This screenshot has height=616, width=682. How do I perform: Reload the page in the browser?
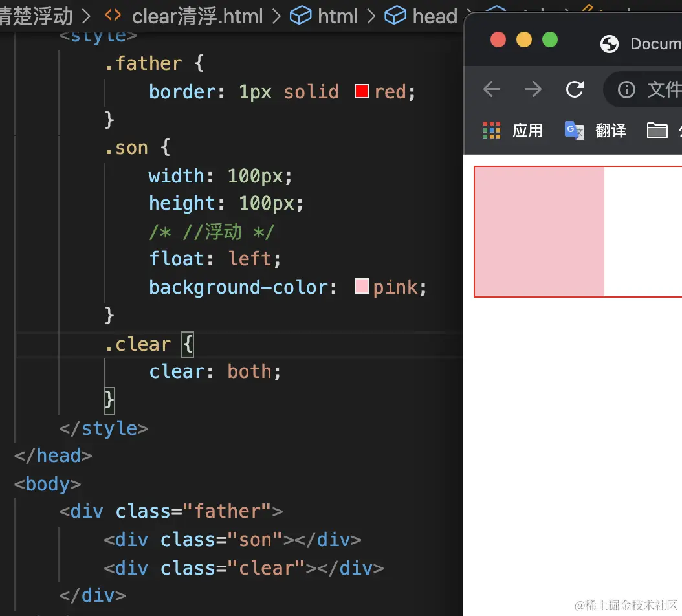pos(575,89)
